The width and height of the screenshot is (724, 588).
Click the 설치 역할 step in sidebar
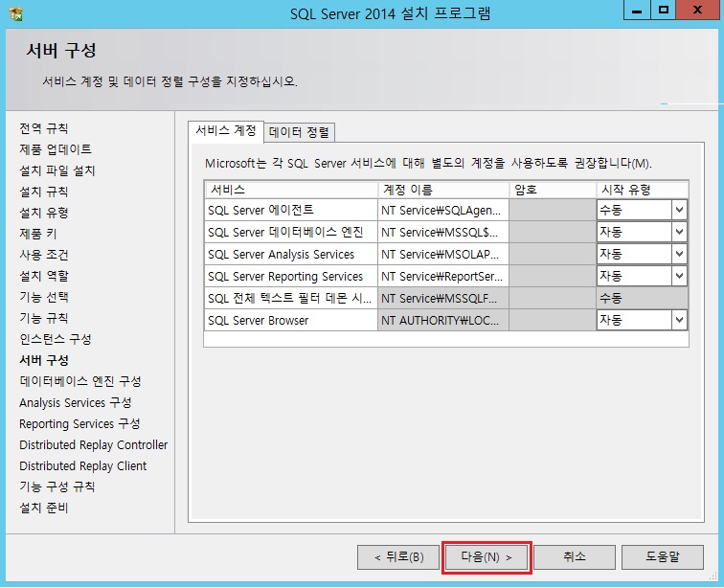click(44, 276)
